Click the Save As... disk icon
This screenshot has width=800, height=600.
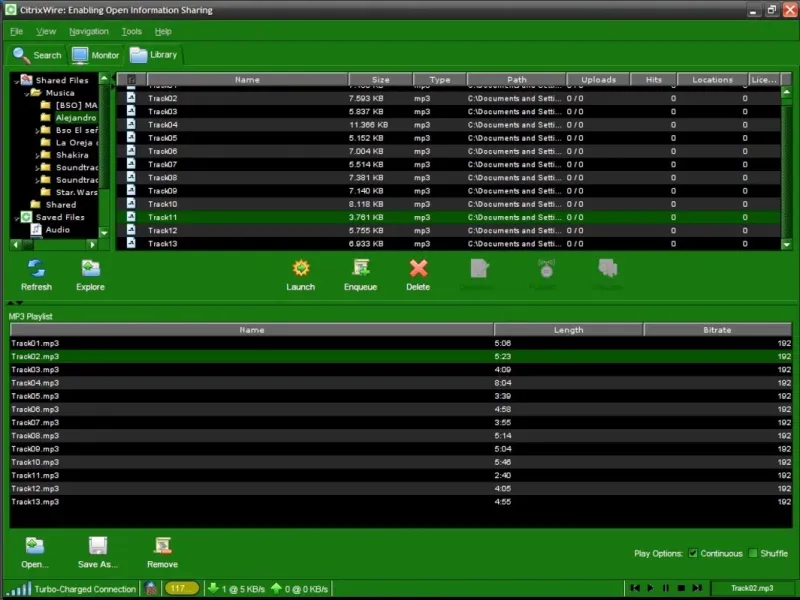pyautogui.click(x=97, y=546)
